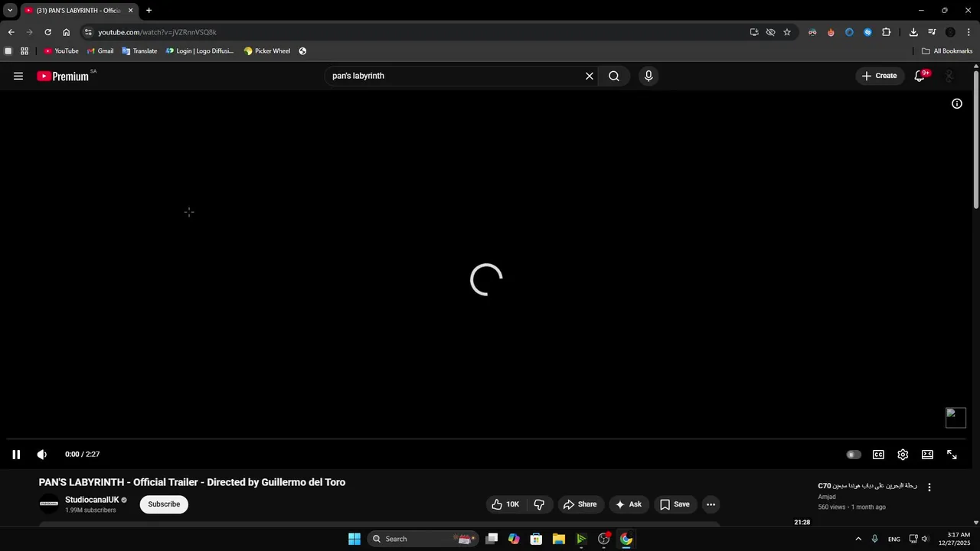Dislike the video
The height and width of the screenshot is (551, 980).
[539, 504]
